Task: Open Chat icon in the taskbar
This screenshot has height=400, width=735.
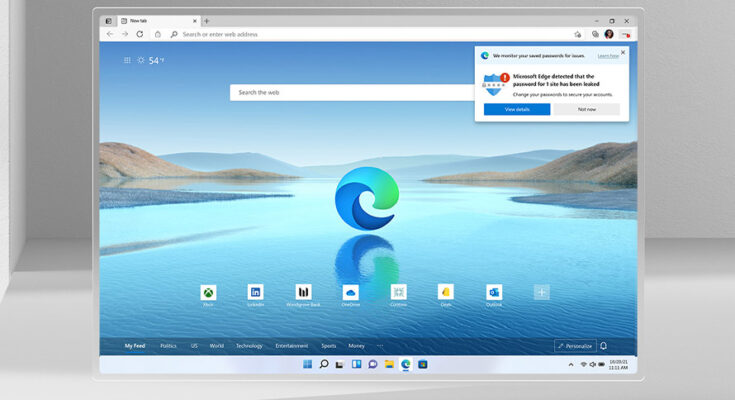Action: [373, 364]
